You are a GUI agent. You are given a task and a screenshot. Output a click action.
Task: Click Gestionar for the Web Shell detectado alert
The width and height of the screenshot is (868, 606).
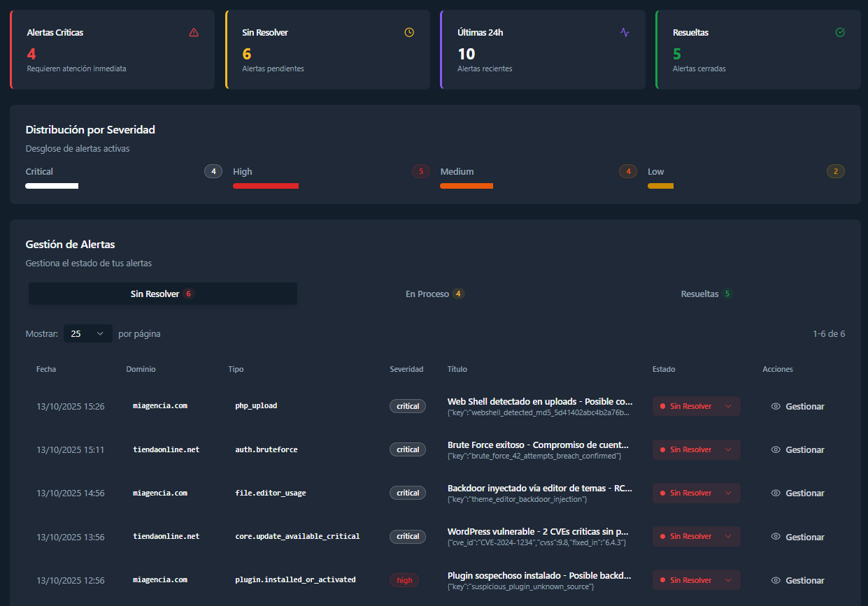click(x=797, y=406)
